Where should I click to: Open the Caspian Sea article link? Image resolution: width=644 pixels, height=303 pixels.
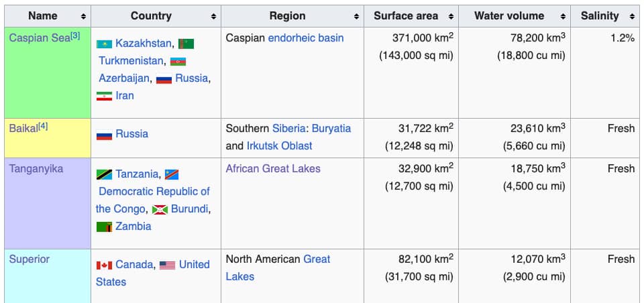[40, 38]
